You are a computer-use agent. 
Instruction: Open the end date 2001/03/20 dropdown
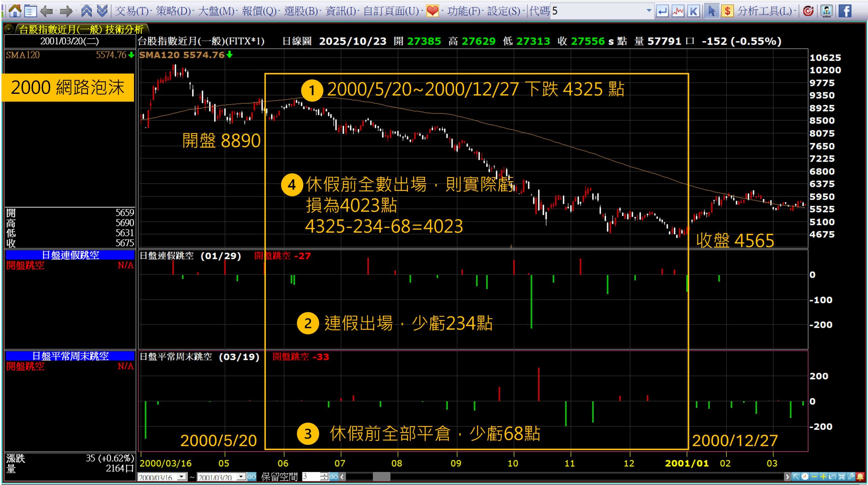click(x=241, y=477)
